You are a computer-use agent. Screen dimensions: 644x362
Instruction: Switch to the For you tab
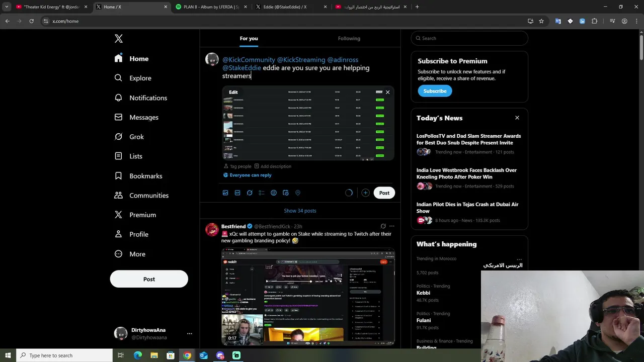point(249,38)
